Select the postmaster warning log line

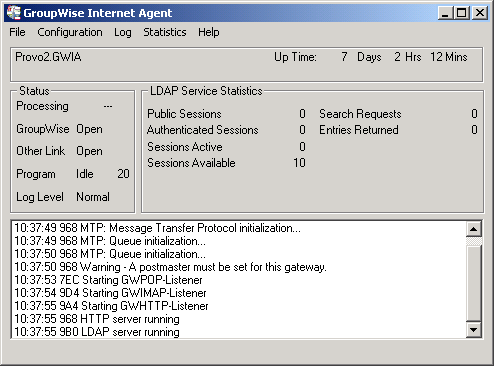(170, 267)
